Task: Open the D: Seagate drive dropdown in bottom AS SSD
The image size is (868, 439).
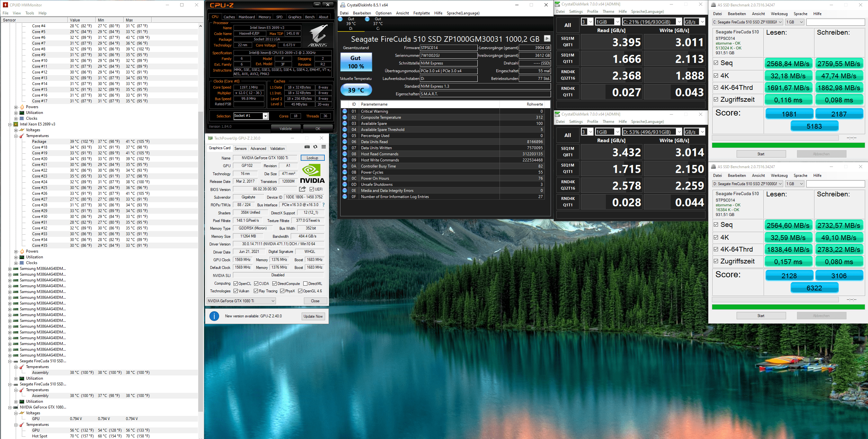Action: (748, 184)
